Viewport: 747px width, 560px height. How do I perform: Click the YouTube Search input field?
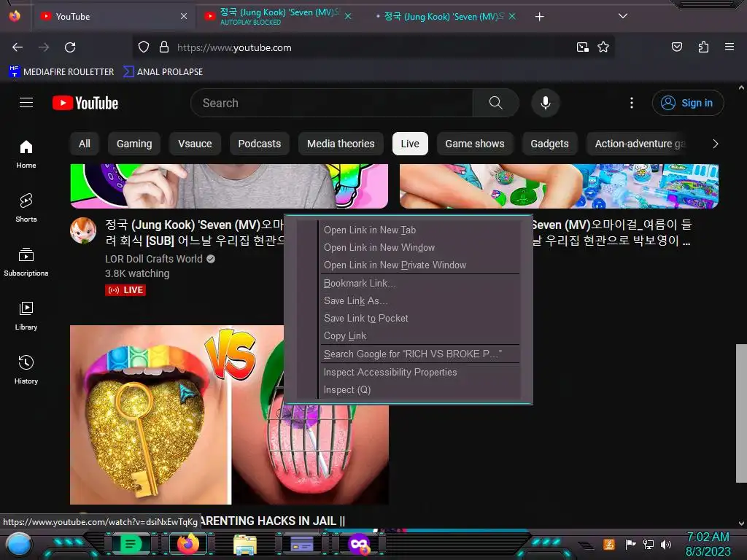332,103
